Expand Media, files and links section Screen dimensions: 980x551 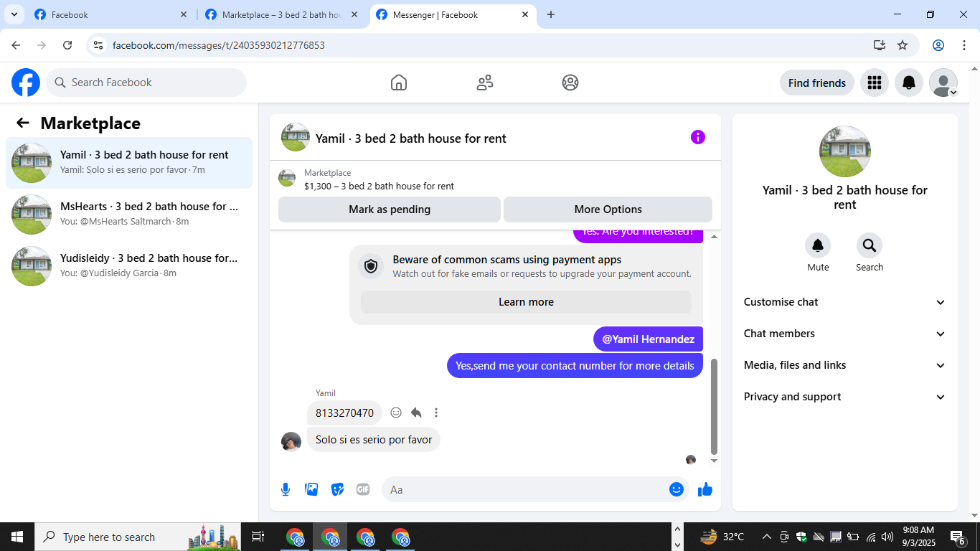845,365
